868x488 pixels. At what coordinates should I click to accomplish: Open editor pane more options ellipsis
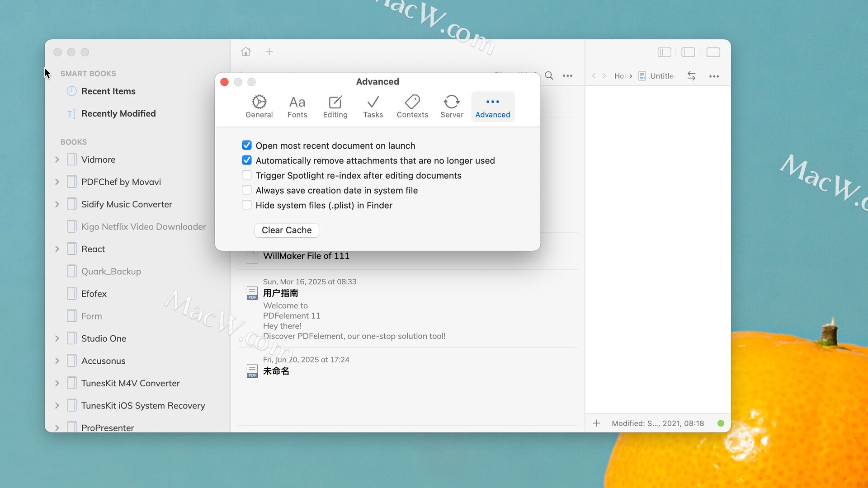pyautogui.click(x=714, y=76)
